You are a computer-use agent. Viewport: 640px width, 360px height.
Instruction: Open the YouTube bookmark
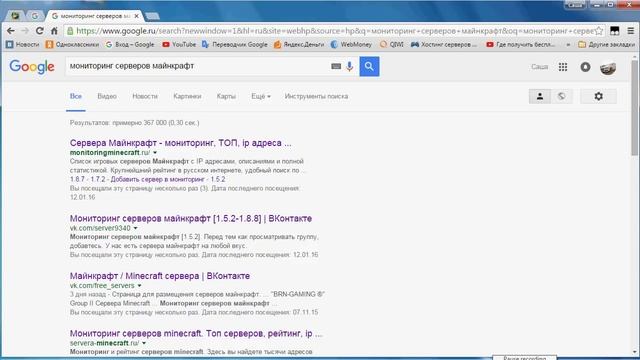coord(179,44)
